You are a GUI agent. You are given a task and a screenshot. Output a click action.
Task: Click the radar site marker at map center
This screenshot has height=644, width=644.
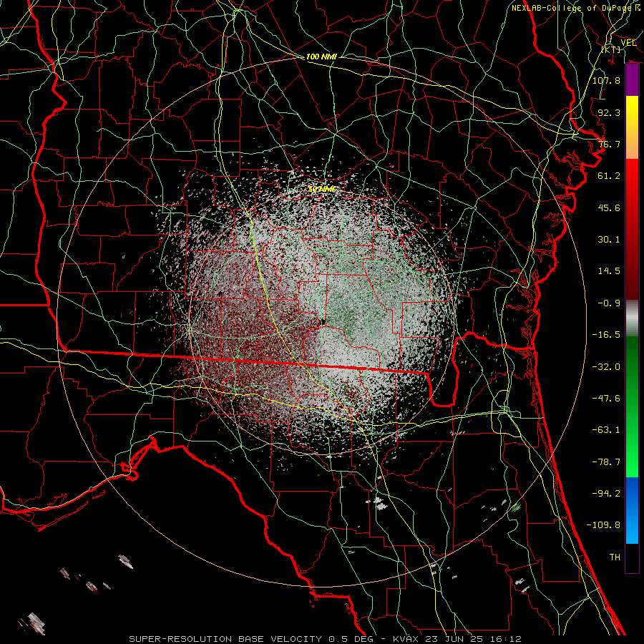[323, 322]
